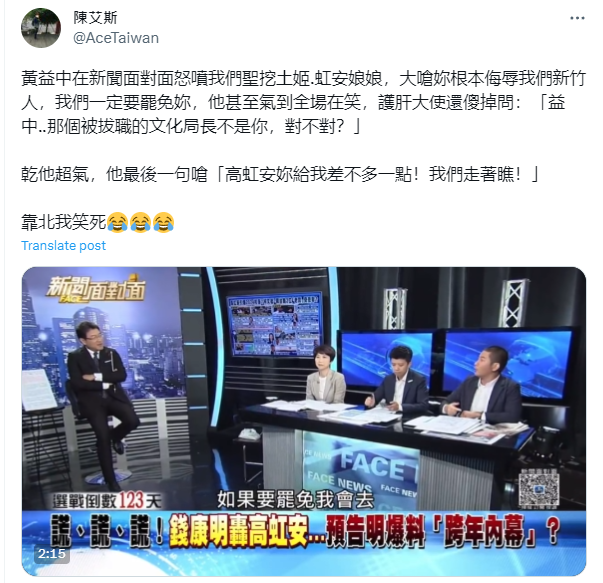This screenshot has height=583, width=603.
Task: Click the tweet line starting with 乾他超氣
Action: click(280, 174)
